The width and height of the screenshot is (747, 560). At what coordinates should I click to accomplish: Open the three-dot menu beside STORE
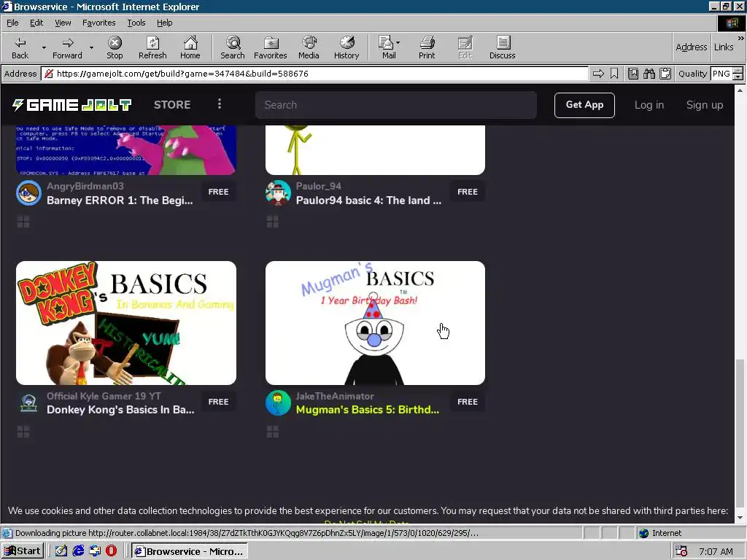pyautogui.click(x=219, y=104)
